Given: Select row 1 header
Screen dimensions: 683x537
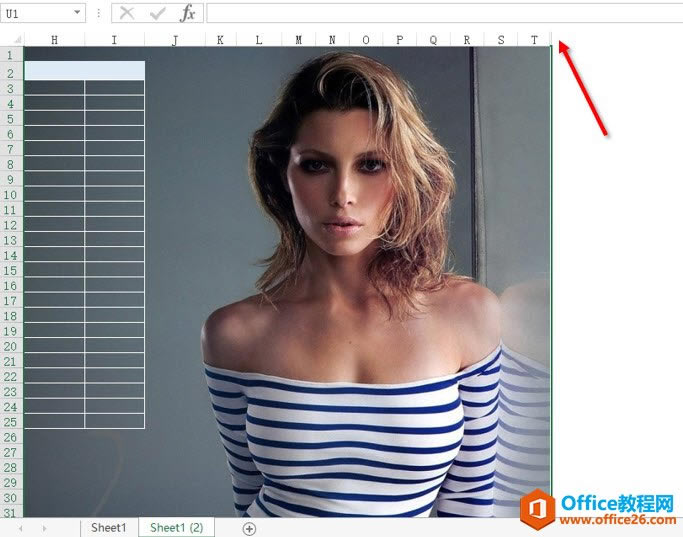Looking at the screenshot, I should (11, 54).
